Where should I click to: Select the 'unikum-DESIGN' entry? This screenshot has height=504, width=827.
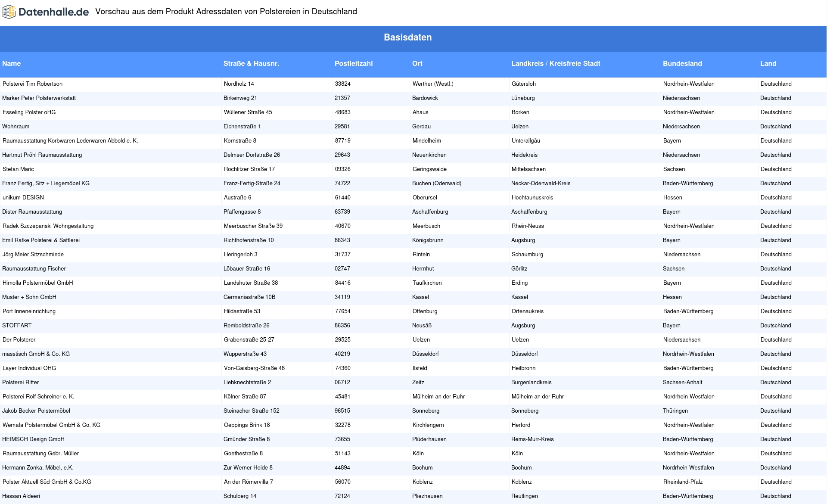point(23,198)
